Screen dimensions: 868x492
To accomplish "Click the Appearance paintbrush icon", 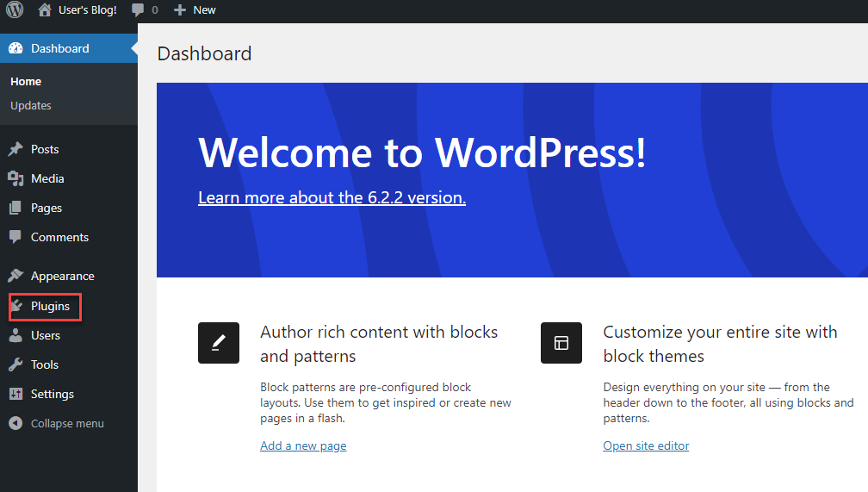I will pyautogui.click(x=15, y=276).
